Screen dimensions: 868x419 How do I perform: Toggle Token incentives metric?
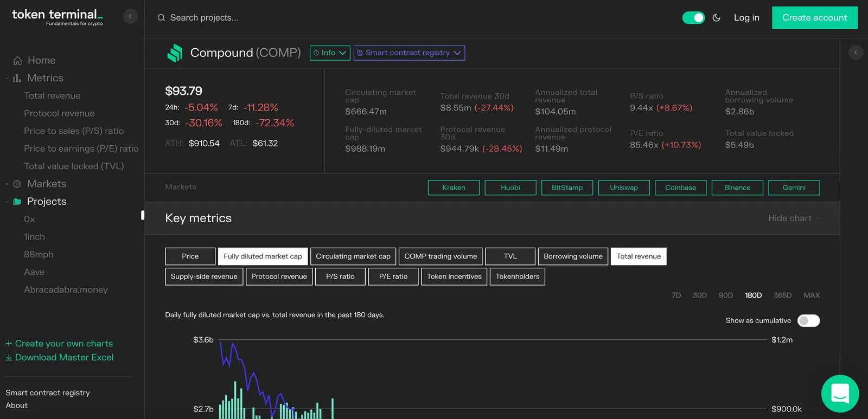coord(454,276)
